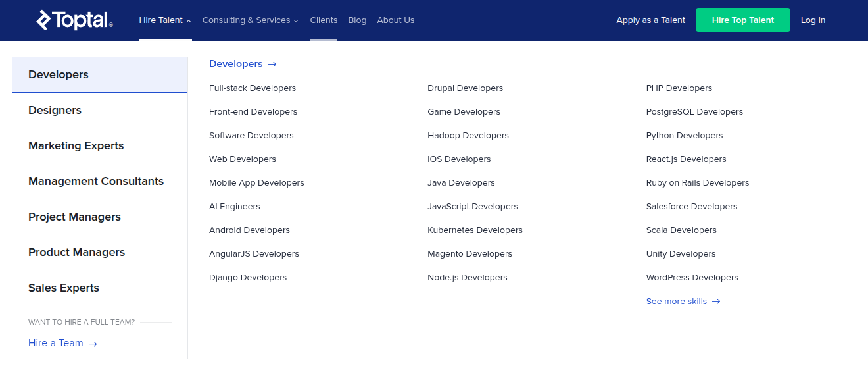868x368 pixels.
Task: Open Web Developers
Action: [243, 159]
